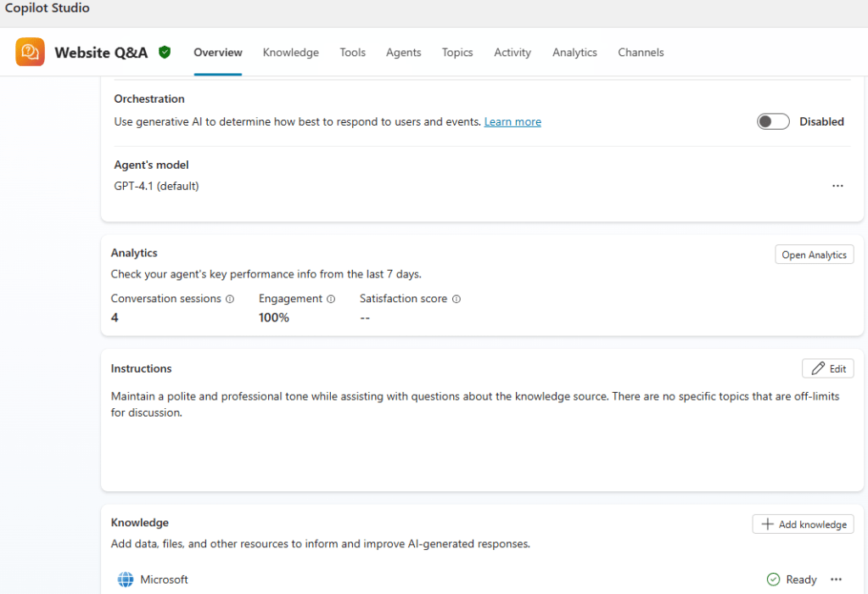The image size is (868, 594).
Task: Click the green Ready status checkmark
Action: 773,580
